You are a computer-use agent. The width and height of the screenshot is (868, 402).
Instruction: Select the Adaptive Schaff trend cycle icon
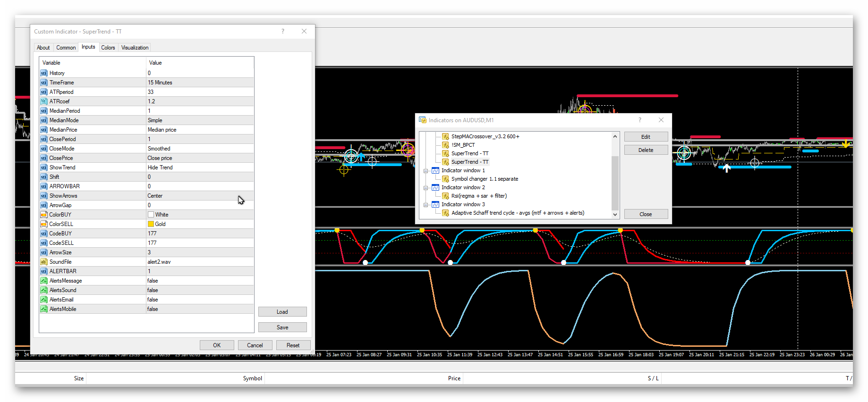(x=445, y=213)
